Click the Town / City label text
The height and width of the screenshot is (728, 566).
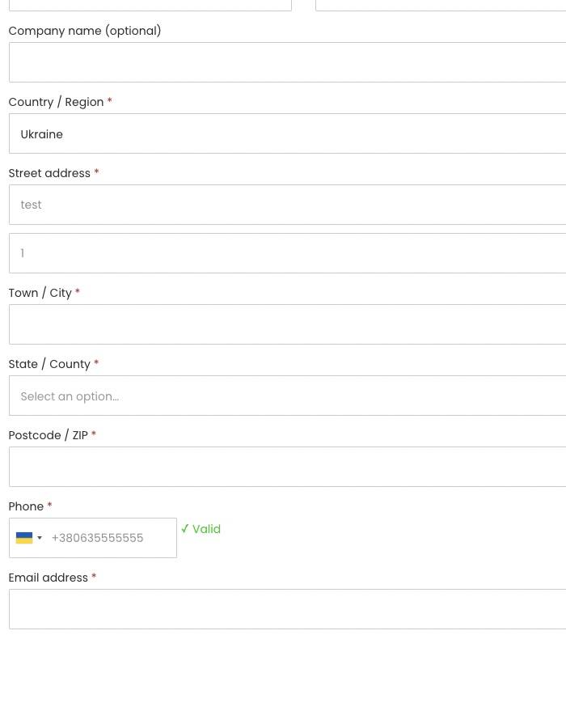[40, 293]
